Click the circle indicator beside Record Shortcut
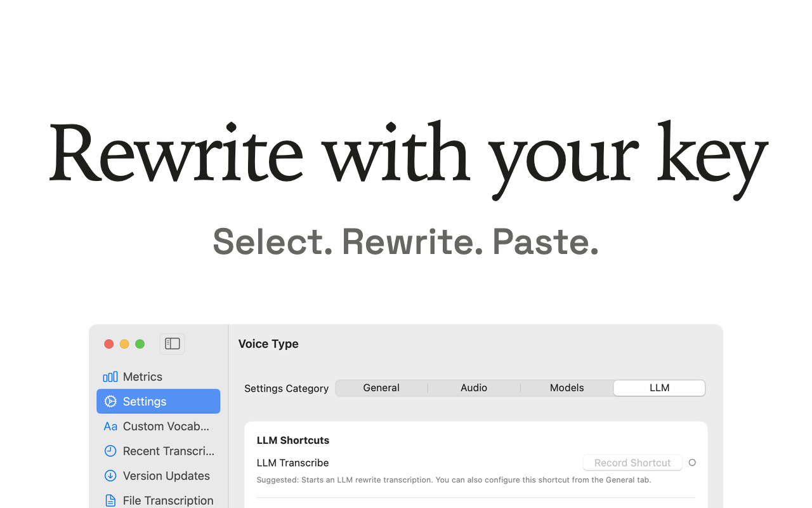The width and height of the screenshot is (812, 508). [x=692, y=462]
